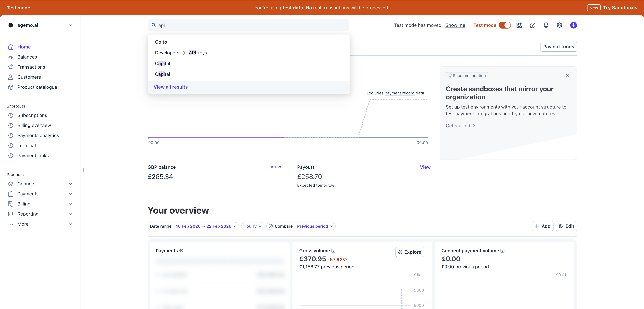Open the help question mark icon
Viewport: 644px width, 309px height.
tap(532, 25)
